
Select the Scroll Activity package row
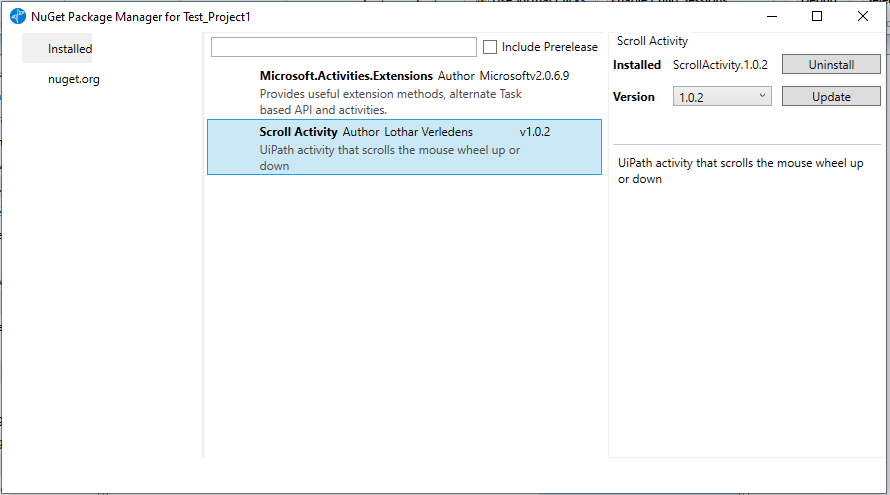tap(404, 147)
